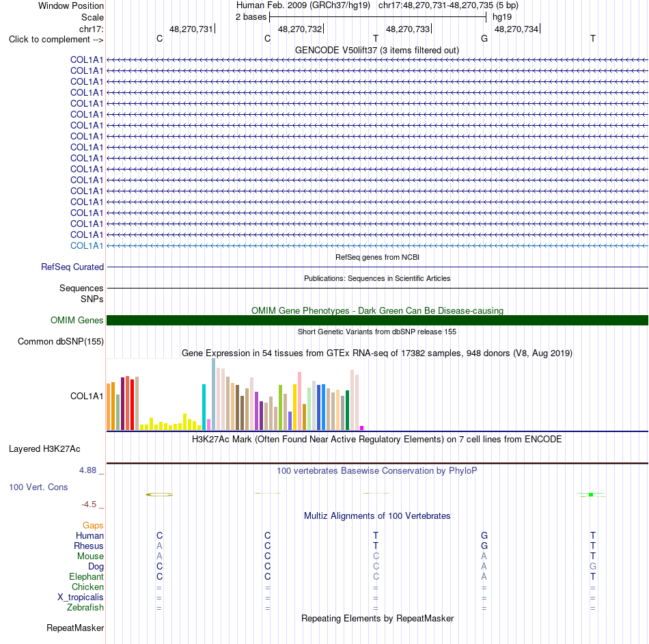Click the 'G' base in the Human alignment row
This screenshot has height=644, width=649.
coord(484,535)
